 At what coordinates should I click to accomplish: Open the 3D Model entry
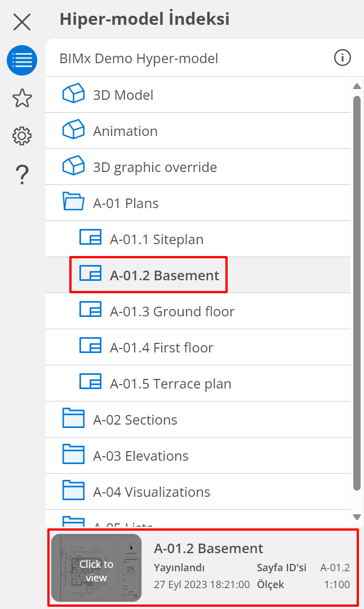pyautogui.click(x=123, y=95)
